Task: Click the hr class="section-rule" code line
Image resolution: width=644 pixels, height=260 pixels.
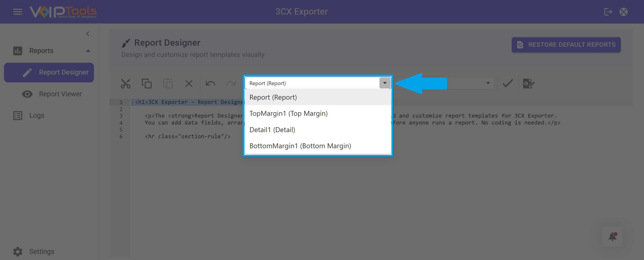Action: (188, 137)
